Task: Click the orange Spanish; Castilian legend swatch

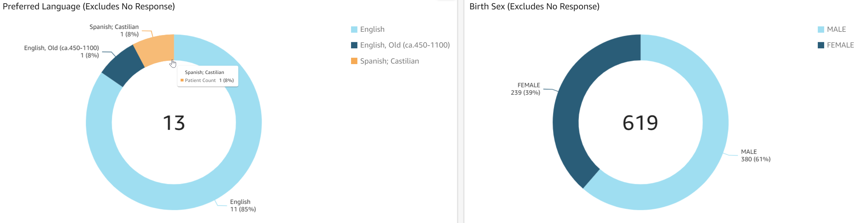Action: point(354,61)
